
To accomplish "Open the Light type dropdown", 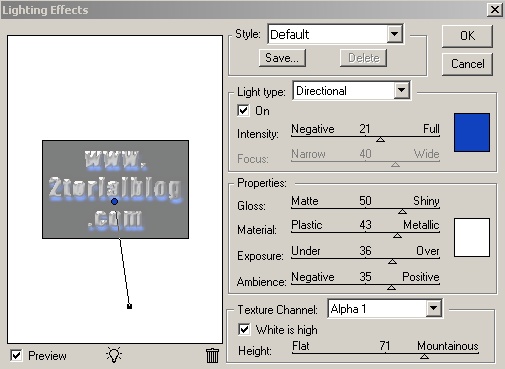I will tap(402, 90).
